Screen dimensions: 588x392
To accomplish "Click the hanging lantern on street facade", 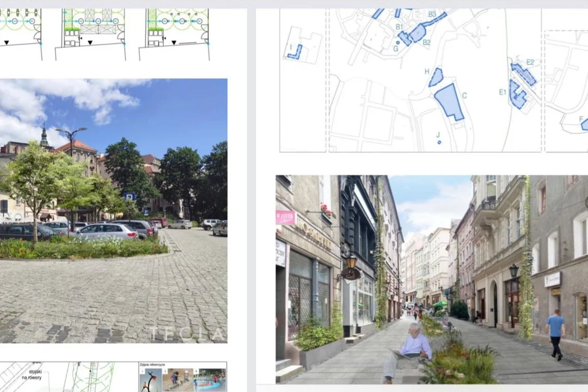I will (x=351, y=262).
